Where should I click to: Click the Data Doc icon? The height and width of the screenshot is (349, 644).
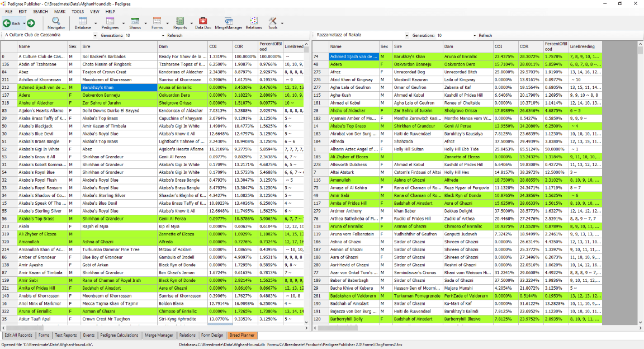pyautogui.click(x=202, y=23)
